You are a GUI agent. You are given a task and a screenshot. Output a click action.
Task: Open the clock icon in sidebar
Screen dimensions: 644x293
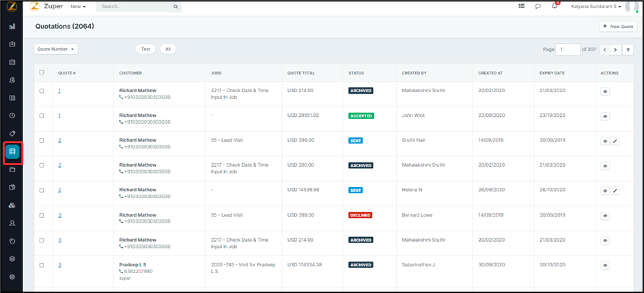click(12, 115)
